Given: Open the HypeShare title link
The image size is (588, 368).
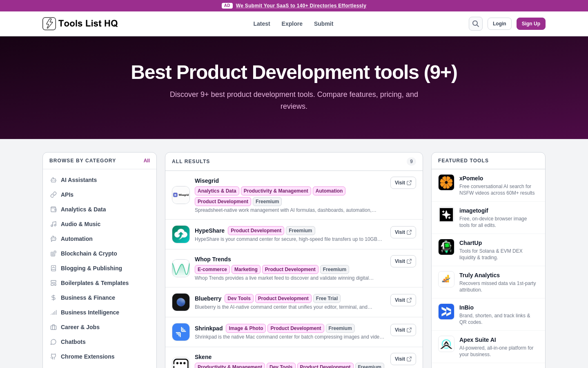Looking at the screenshot, I should pyautogui.click(x=209, y=231).
